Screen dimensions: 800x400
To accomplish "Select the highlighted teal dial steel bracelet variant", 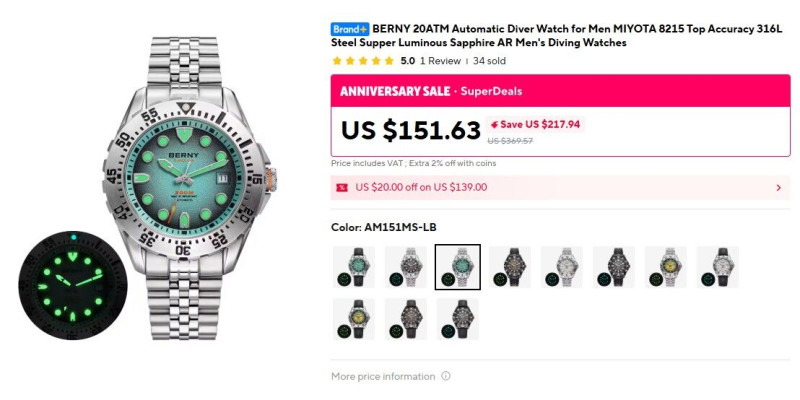I will pos(458,267).
